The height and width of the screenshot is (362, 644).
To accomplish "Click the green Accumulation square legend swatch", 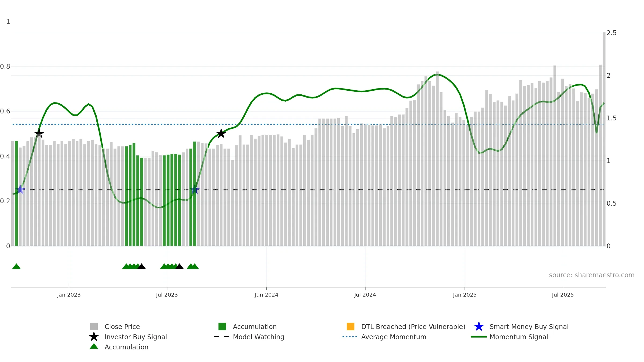I will [222, 327].
